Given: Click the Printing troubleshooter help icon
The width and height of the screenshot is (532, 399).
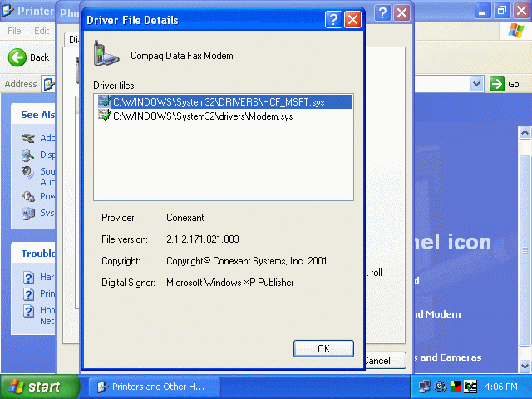Looking at the screenshot, I should coord(29,293).
